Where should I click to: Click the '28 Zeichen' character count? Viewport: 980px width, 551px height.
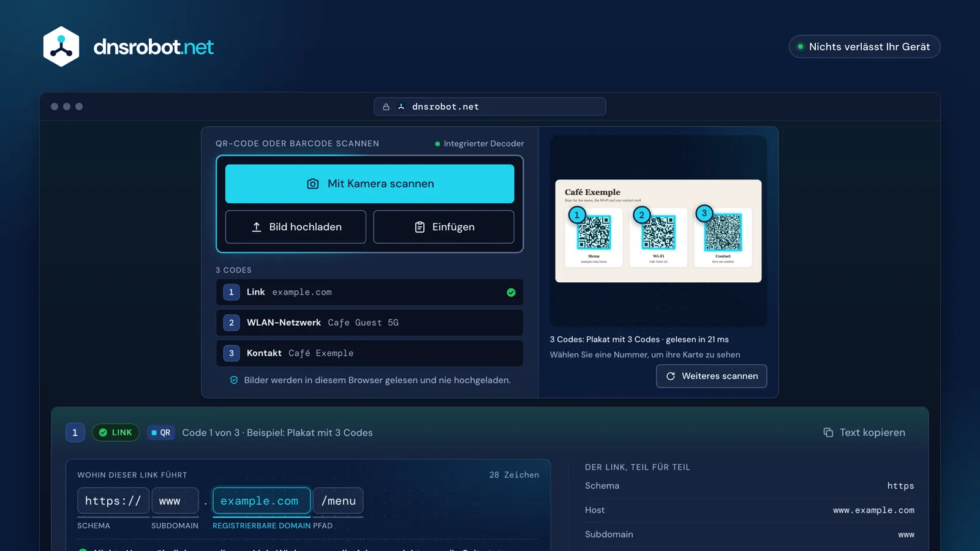[x=514, y=475]
